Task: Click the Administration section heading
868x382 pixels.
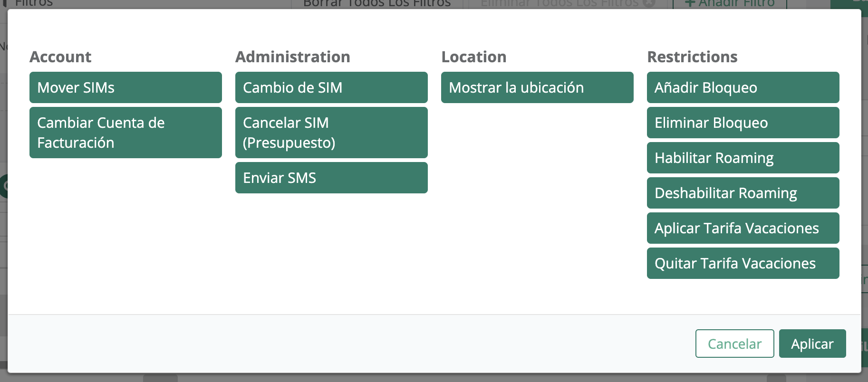Action: [x=293, y=57]
